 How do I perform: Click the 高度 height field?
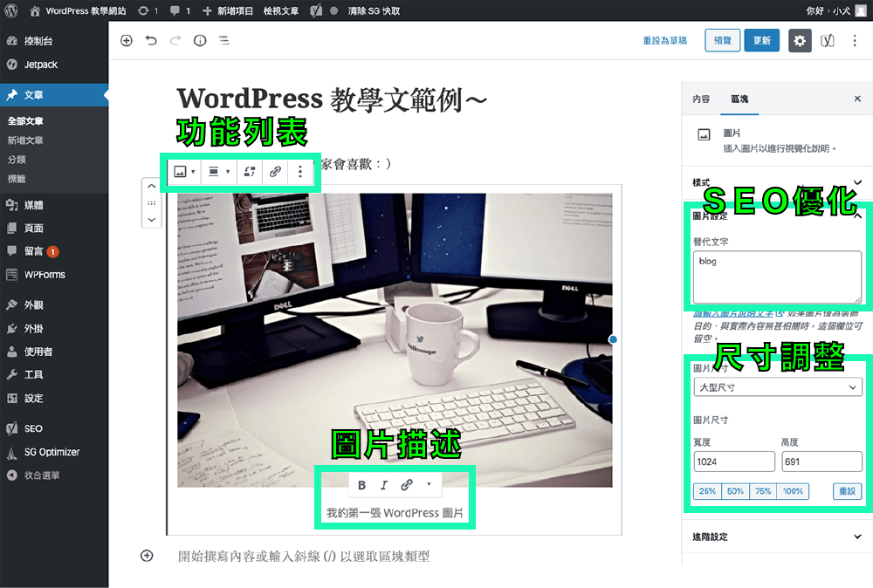[x=821, y=462]
